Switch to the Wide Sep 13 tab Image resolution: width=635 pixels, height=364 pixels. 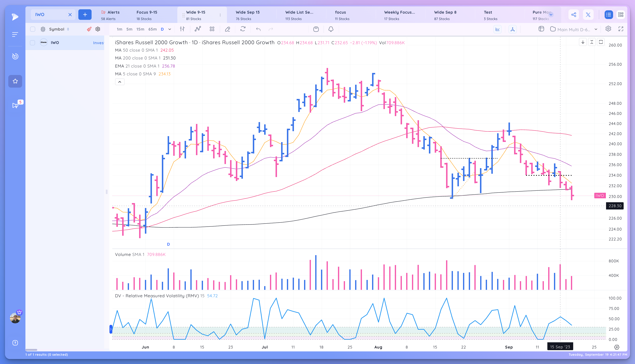click(x=248, y=15)
